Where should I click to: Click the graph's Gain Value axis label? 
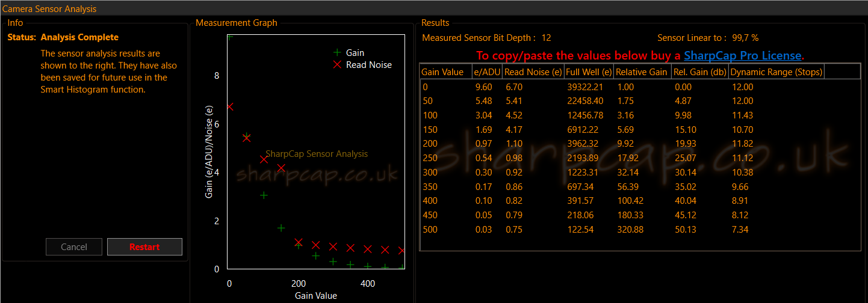(316, 296)
